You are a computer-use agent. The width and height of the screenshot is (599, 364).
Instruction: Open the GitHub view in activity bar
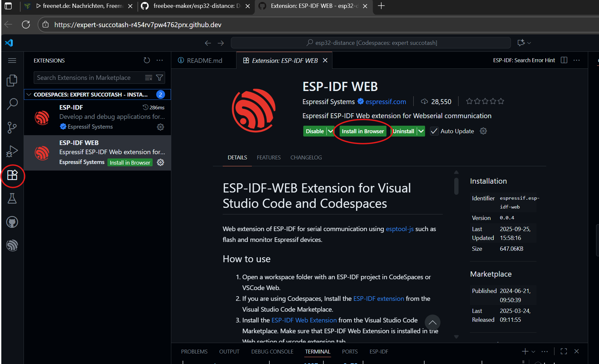12,222
